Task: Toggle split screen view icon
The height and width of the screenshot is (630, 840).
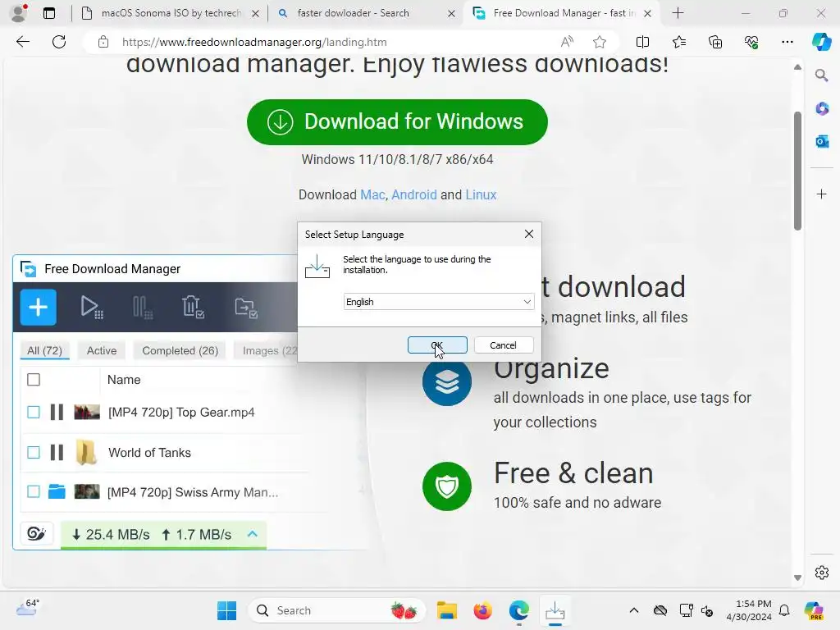Action: (642, 42)
